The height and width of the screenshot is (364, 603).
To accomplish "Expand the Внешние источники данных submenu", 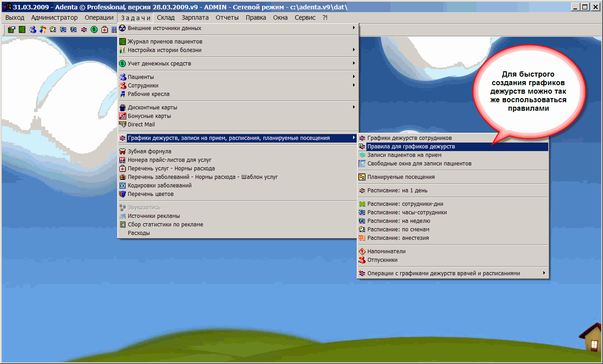I will 238,28.
